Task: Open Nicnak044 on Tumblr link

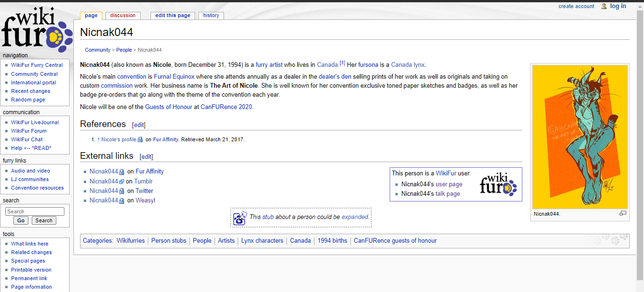Action: [x=104, y=181]
